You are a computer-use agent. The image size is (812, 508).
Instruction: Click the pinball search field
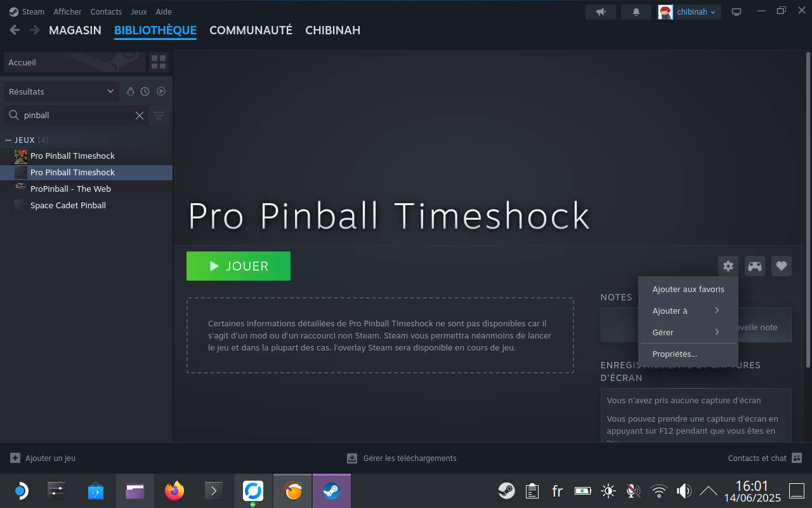(77, 116)
